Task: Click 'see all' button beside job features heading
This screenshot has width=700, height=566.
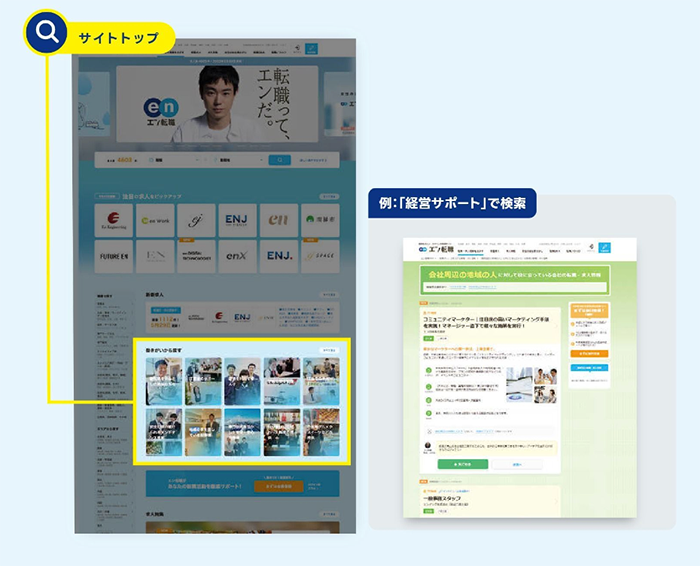Action: [329, 514]
